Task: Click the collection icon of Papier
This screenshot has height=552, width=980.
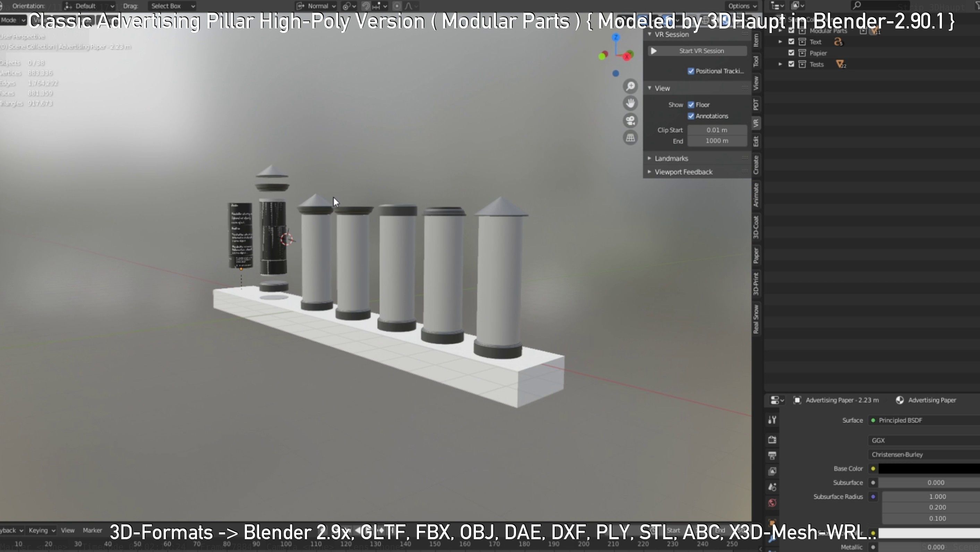Action: pyautogui.click(x=802, y=53)
